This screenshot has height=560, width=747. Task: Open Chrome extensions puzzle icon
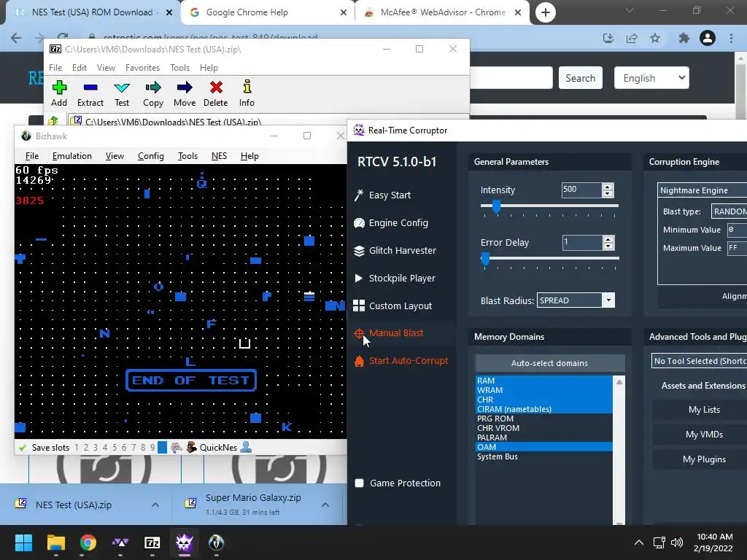point(684,38)
